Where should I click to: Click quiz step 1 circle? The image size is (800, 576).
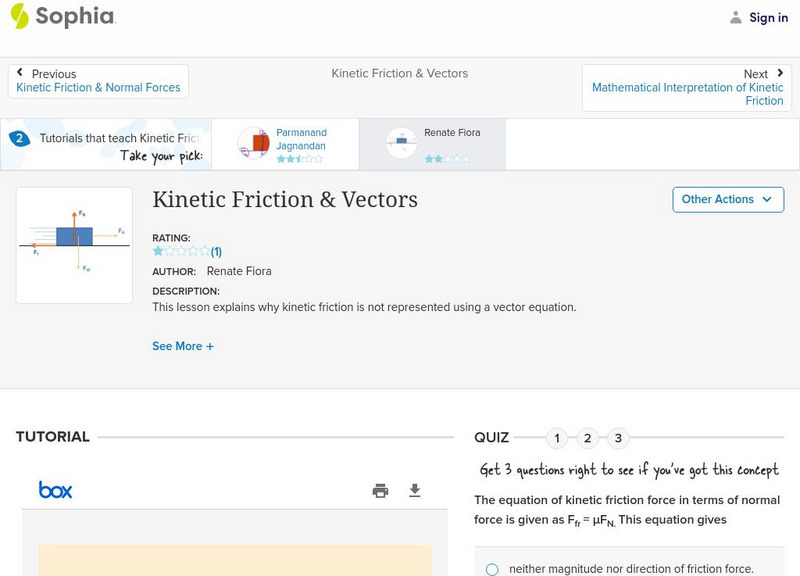pos(558,437)
